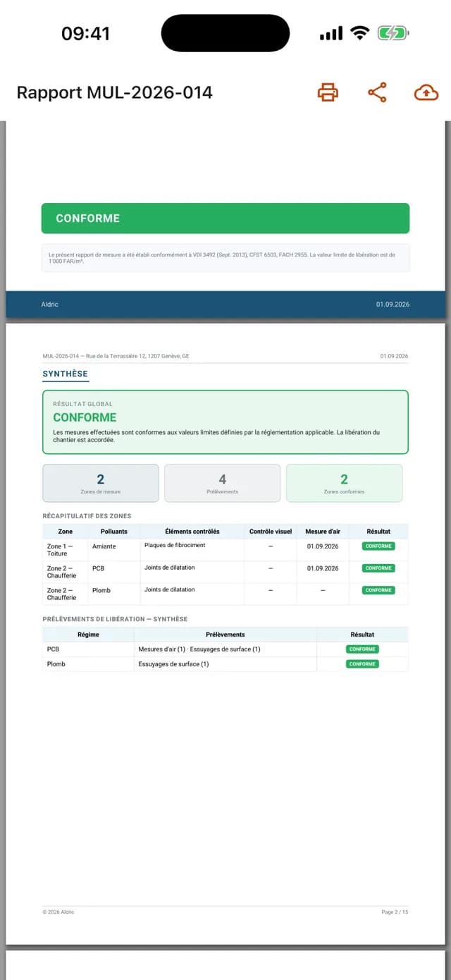Tap CONFORME badge in Amiante row
This screenshot has height=980, width=451.
coord(378,546)
